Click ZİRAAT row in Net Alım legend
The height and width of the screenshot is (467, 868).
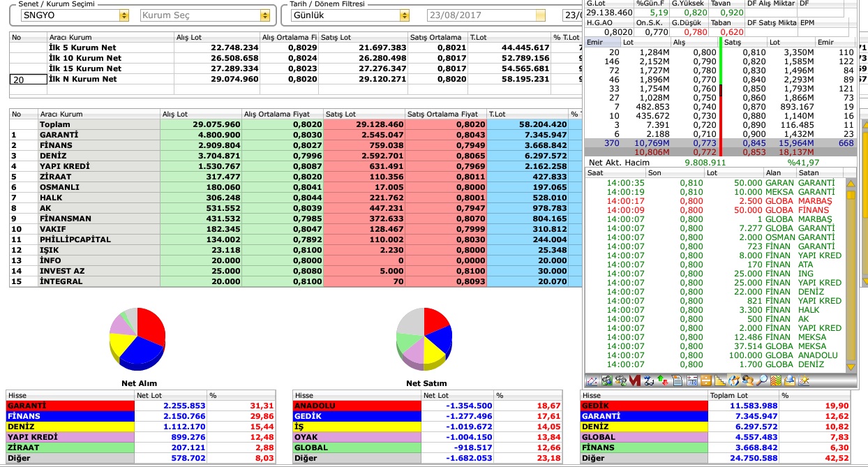140,447
